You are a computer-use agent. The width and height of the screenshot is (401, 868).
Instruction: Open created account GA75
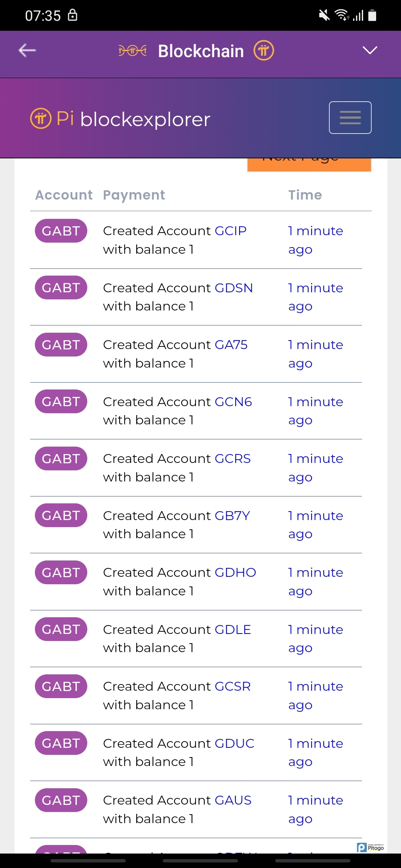(x=231, y=345)
